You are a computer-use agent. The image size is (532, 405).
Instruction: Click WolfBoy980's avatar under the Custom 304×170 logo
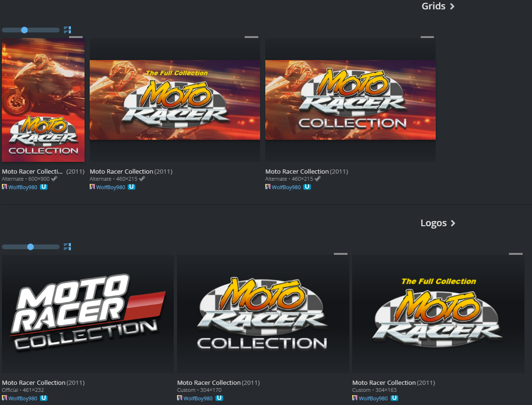pos(179,398)
